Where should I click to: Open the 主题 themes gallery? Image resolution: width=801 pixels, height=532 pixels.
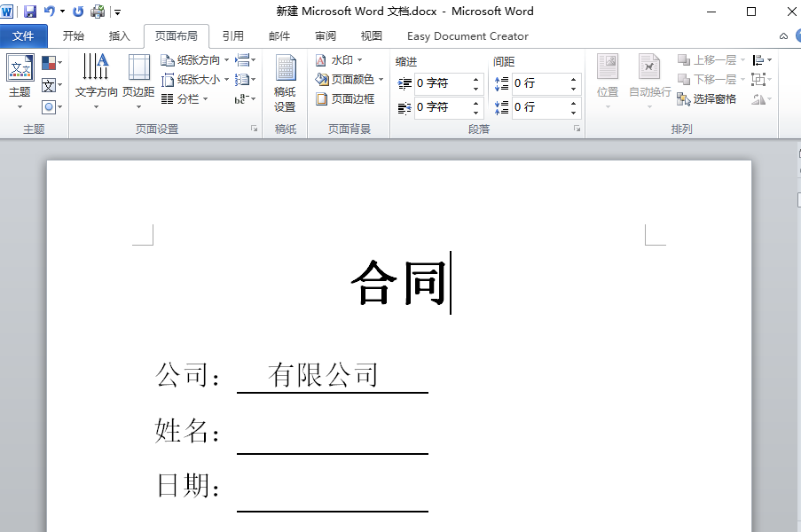[x=20, y=82]
